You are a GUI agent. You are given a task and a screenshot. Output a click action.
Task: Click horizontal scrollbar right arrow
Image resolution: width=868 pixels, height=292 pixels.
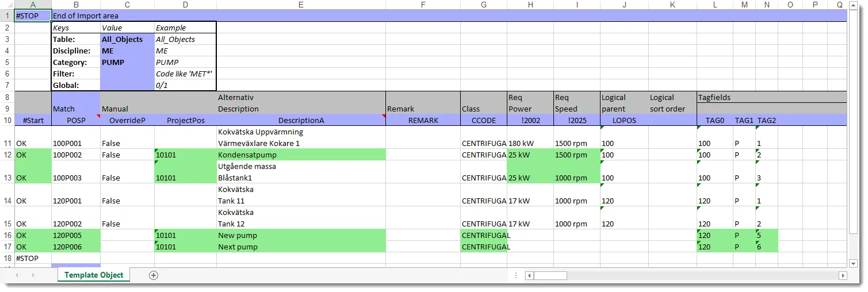[x=843, y=275]
